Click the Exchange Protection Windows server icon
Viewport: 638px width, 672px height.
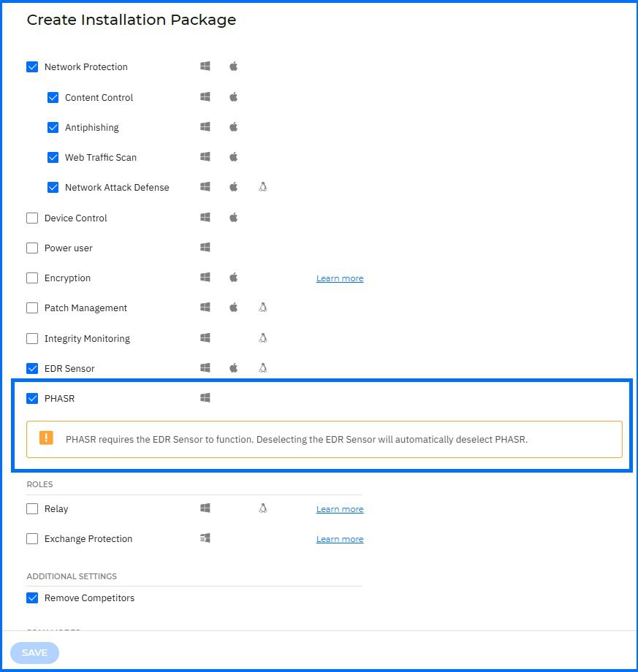pyautogui.click(x=205, y=538)
